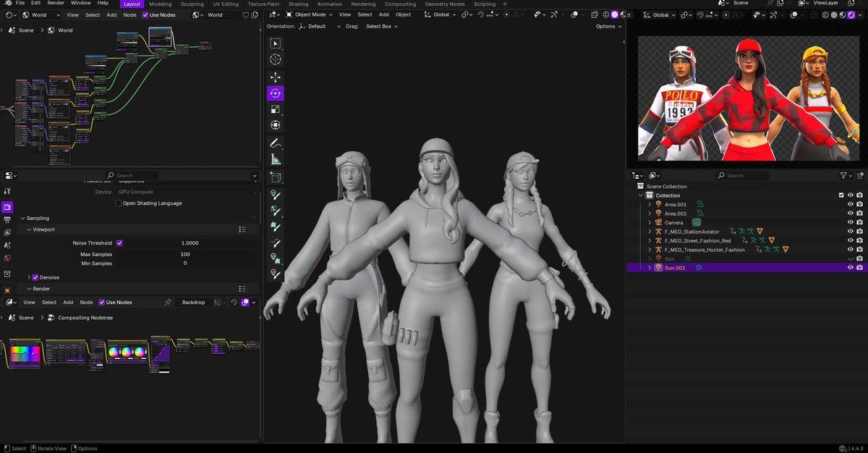Open the viewport Options dropdown
The image size is (868, 453).
coord(608,26)
